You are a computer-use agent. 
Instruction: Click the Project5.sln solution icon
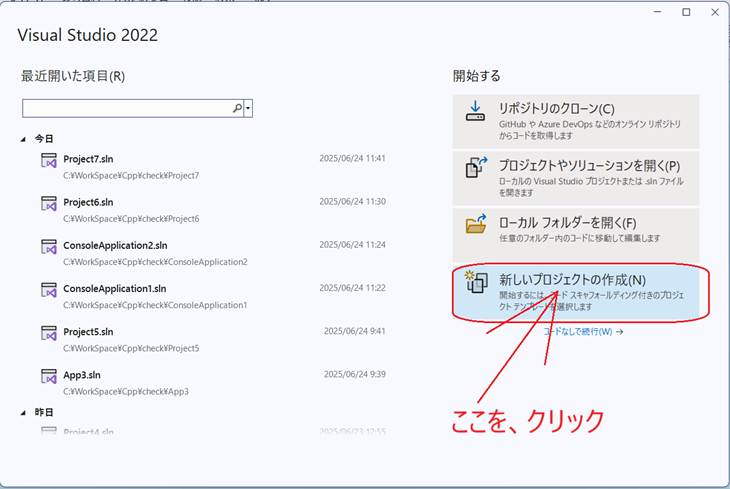49,333
